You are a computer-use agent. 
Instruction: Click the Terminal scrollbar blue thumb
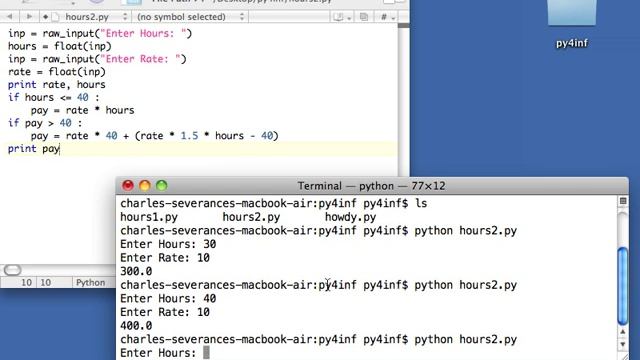[623, 286]
